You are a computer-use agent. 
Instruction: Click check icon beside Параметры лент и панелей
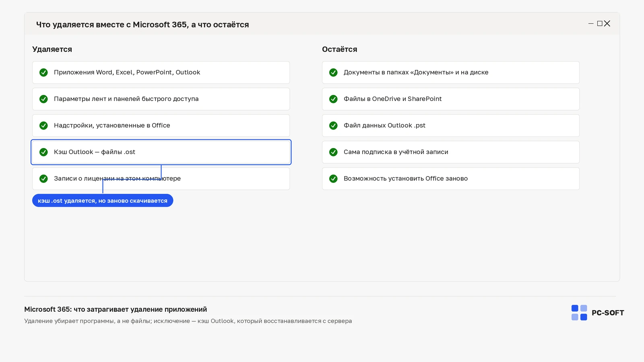point(43,99)
